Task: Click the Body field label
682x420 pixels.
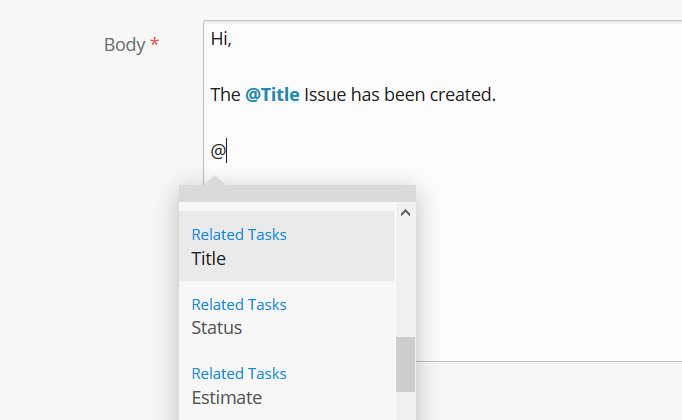Action: (x=124, y=45)
